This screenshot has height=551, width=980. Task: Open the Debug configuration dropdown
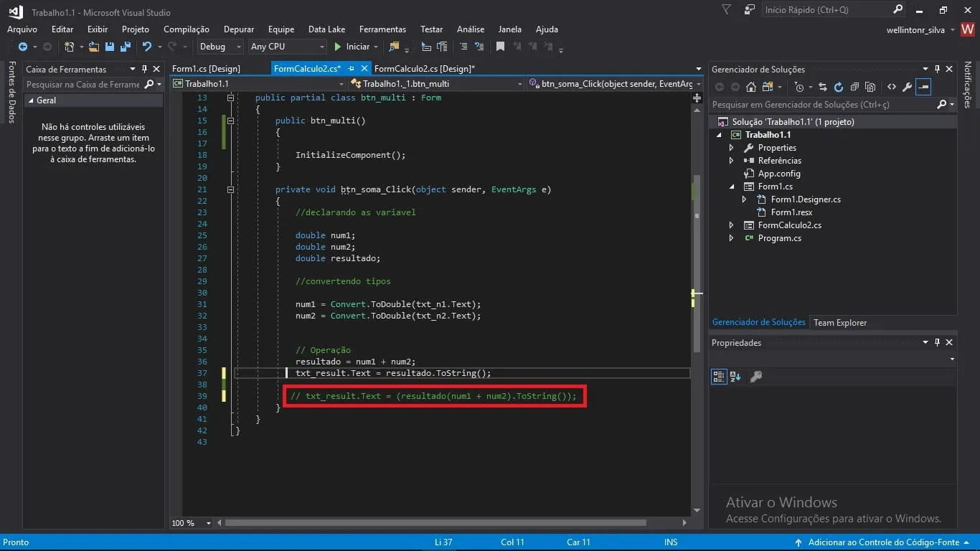click(x=220, y=47)
